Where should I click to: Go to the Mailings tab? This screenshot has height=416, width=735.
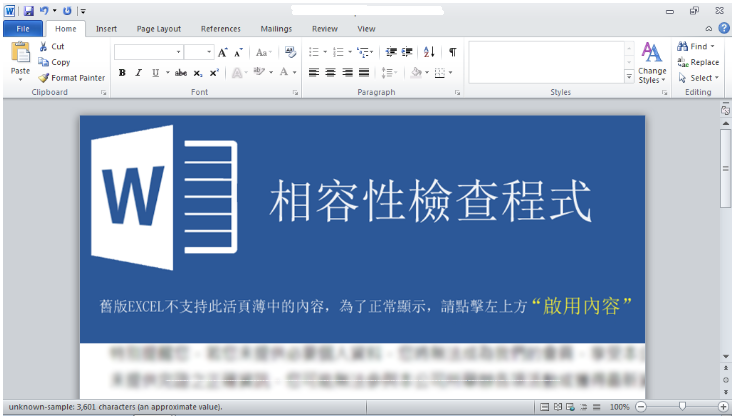tap(276, 29)
